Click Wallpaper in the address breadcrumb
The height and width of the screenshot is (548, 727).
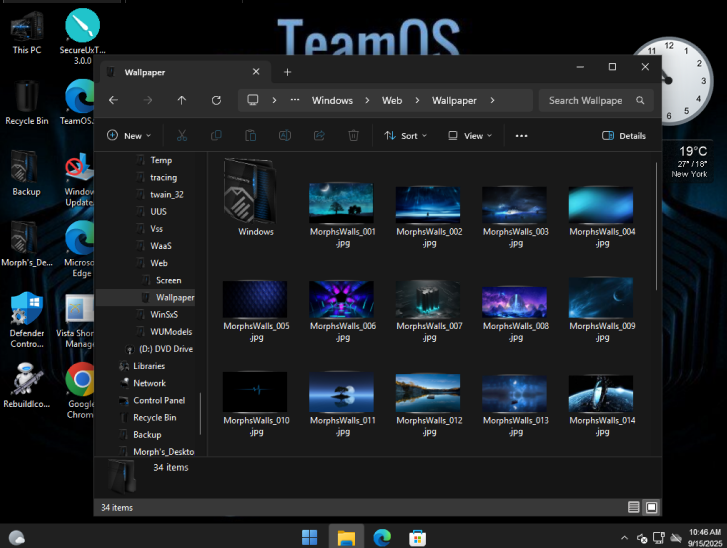(454, 101)
